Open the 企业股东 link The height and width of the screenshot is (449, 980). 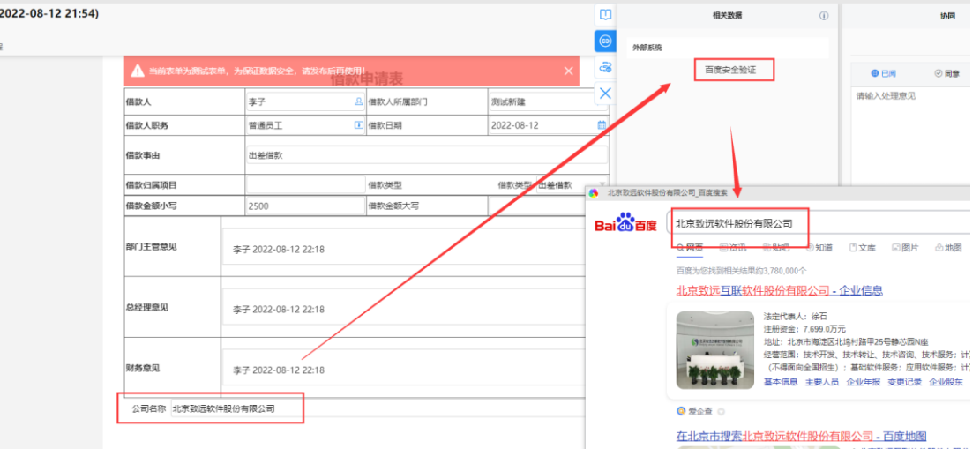click(x=946, y=382)
